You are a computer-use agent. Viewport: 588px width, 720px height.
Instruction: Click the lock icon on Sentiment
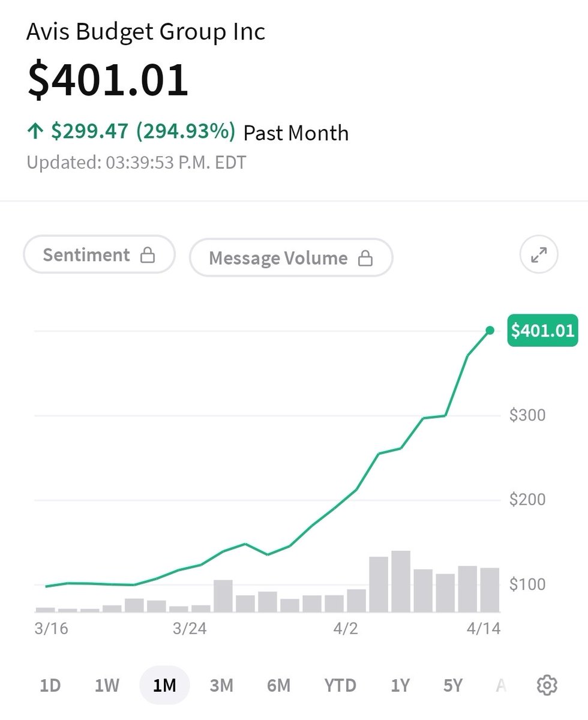[x=147, y=256]
